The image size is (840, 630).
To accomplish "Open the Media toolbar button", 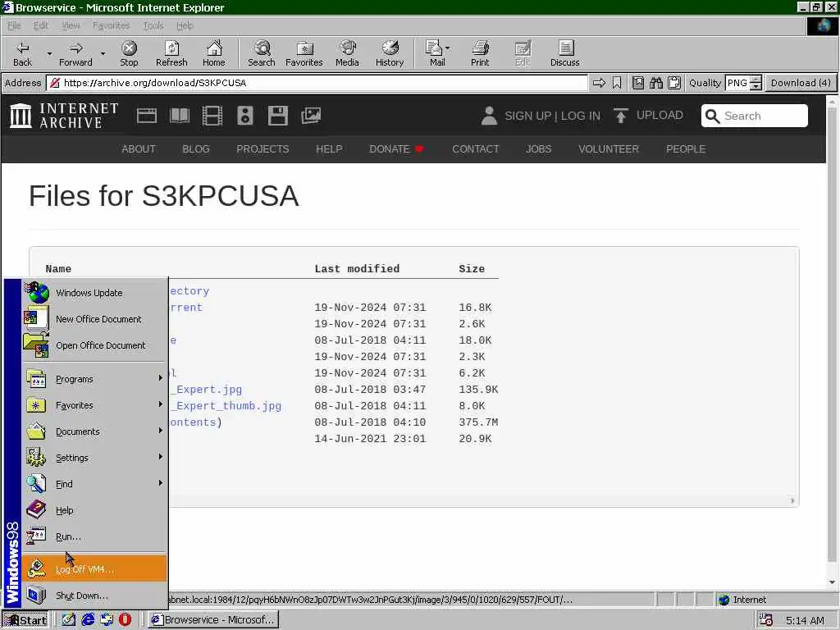I will [x=347, y=53].
